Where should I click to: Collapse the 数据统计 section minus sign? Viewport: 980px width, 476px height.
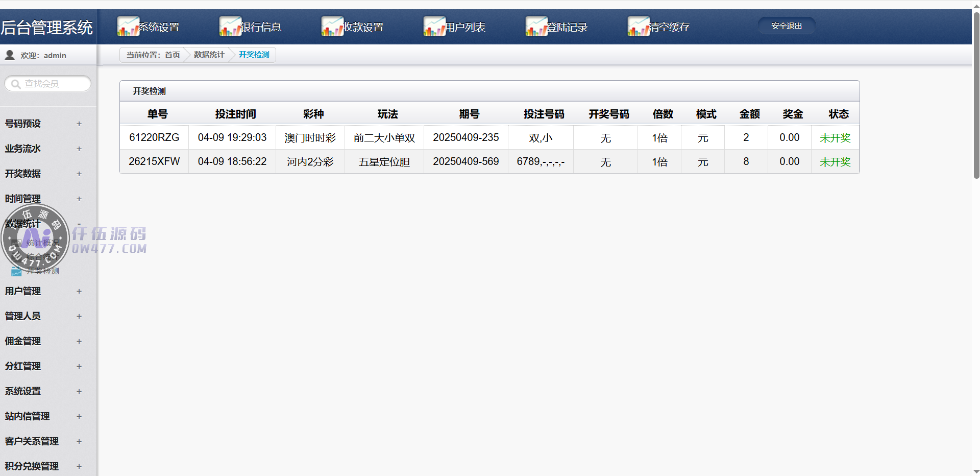(79, 224)
